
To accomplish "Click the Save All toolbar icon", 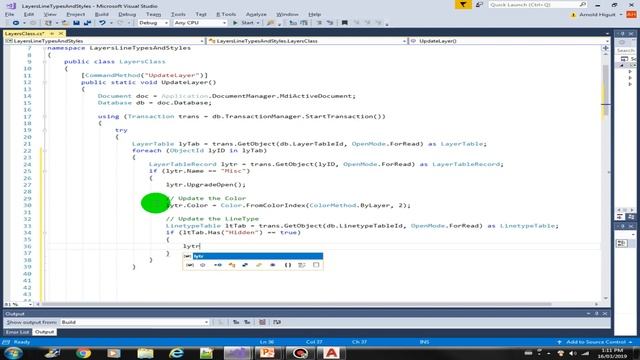I will (x=87, y=23).
